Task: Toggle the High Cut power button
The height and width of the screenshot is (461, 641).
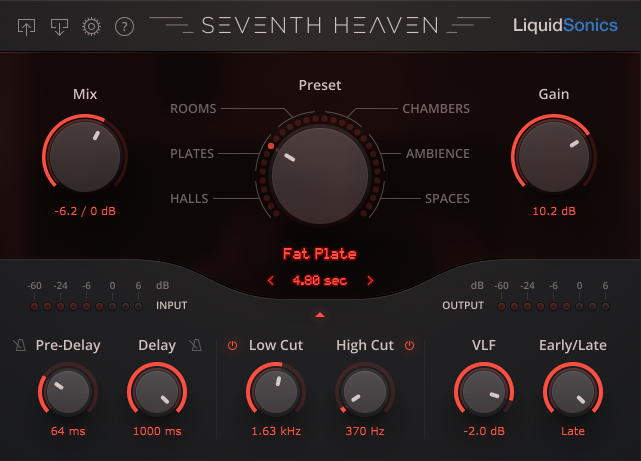Action: click(409, 345)
